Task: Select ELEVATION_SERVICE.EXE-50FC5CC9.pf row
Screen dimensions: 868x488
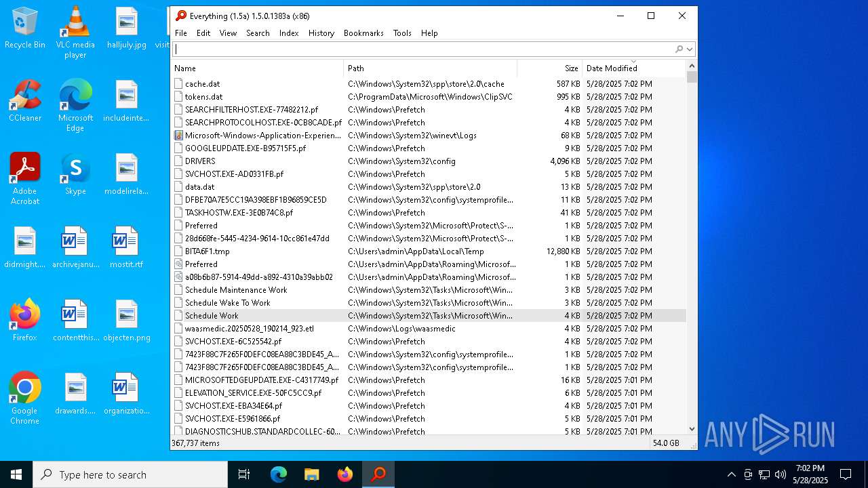Action: (x=429, y=393)
